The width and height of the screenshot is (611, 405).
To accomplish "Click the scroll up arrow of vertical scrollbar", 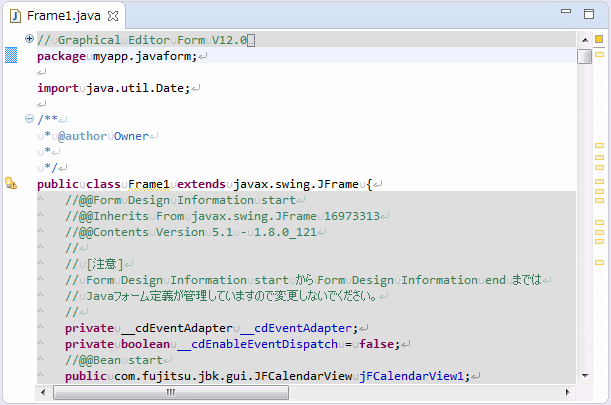I will pyautogui.click(x=585, y=40).
